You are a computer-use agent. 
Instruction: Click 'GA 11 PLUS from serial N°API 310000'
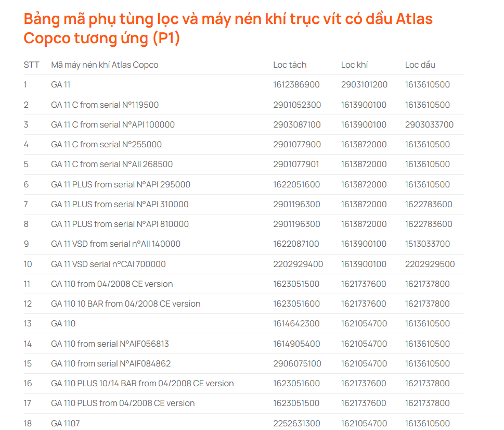pyautogui.click(x=120, y=204)
